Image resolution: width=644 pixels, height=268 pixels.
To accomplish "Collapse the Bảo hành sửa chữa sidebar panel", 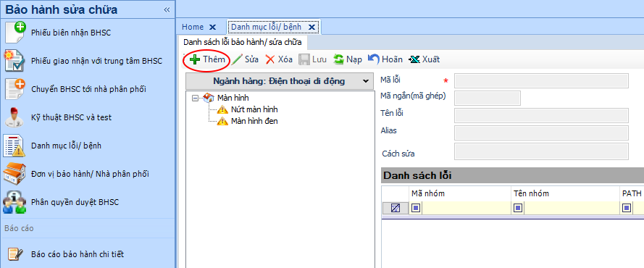I will click(x=167, y=10).
